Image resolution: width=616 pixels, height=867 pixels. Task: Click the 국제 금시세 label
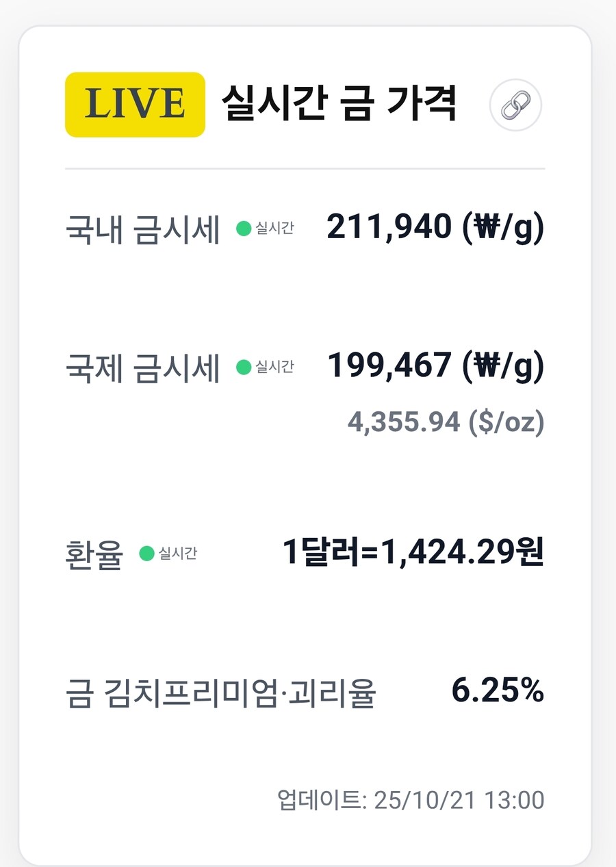coord(144,367)
